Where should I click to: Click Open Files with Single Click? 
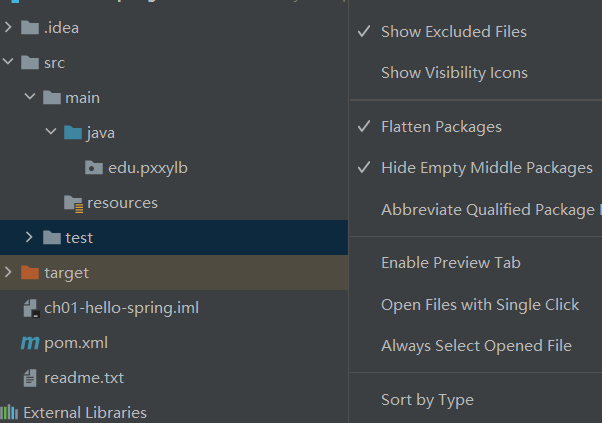click(x=479, y=304)
